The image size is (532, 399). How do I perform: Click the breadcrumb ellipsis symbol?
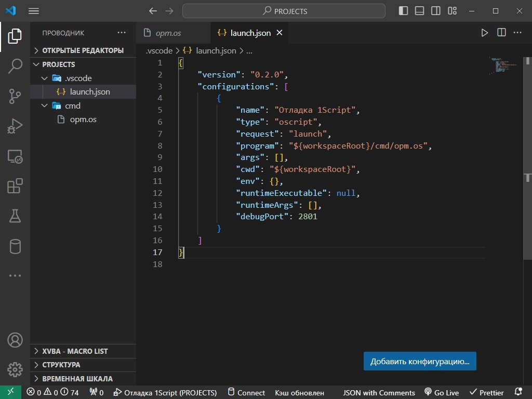pyautogui.click(x=249, y=51)
